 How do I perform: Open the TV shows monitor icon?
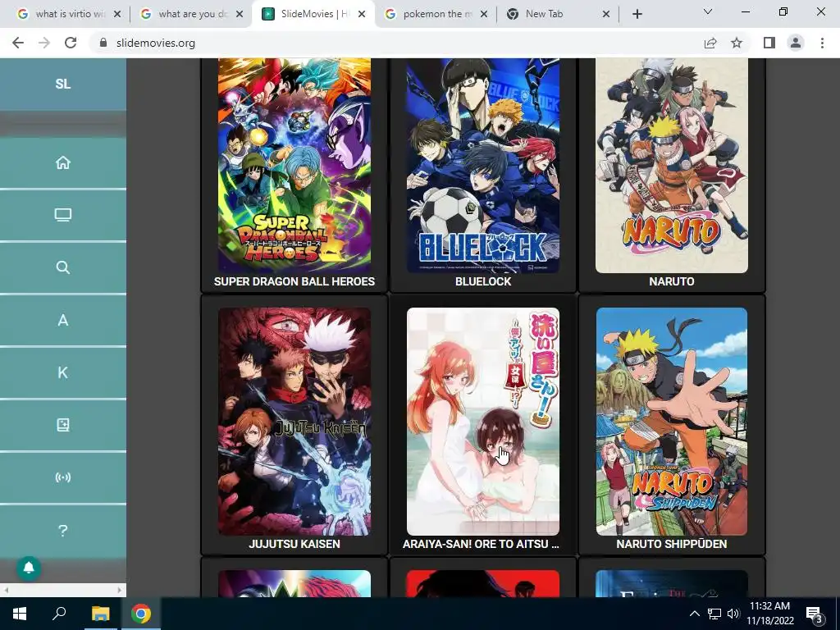tap(62, 215)
